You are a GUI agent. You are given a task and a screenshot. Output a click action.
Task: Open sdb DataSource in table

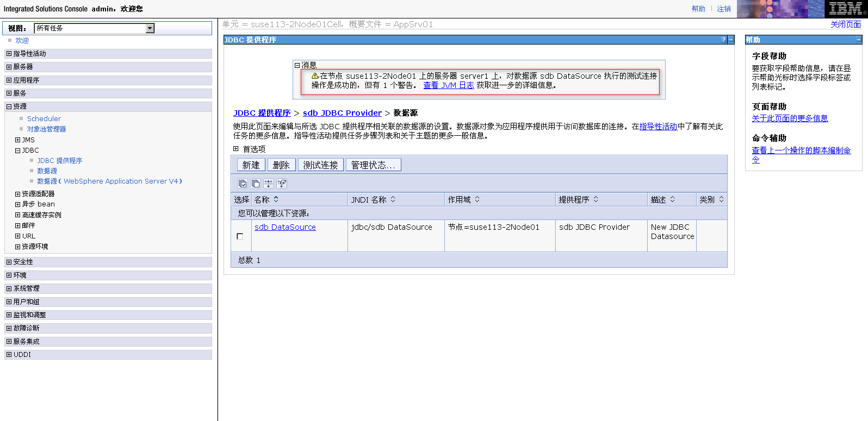[x=285, y=227]
